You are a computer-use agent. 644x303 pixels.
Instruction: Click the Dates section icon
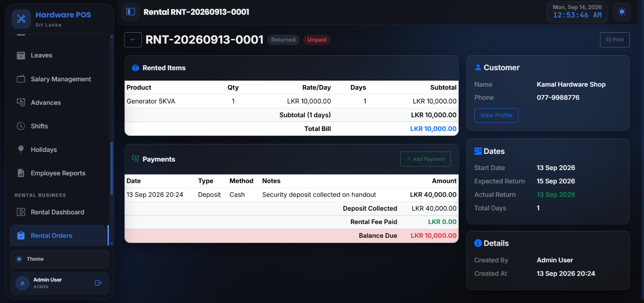pyautogui.click(x=478, y=151)
